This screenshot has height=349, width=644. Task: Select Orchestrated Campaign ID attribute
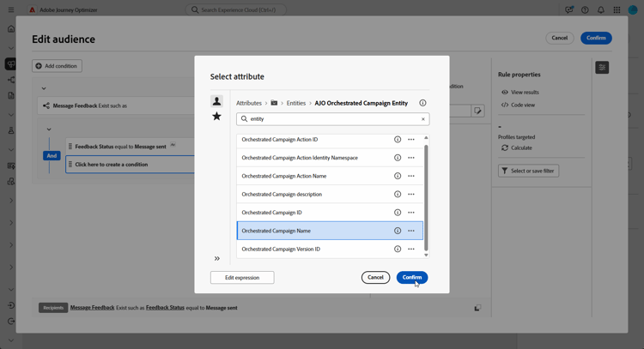[330, 213]
